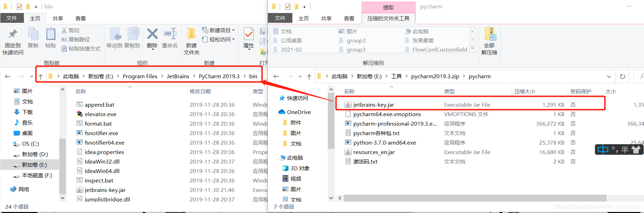Click New folder (新建文件夹) icon
Viewport: 644px width, 213px height.
(x=191, y=34)
